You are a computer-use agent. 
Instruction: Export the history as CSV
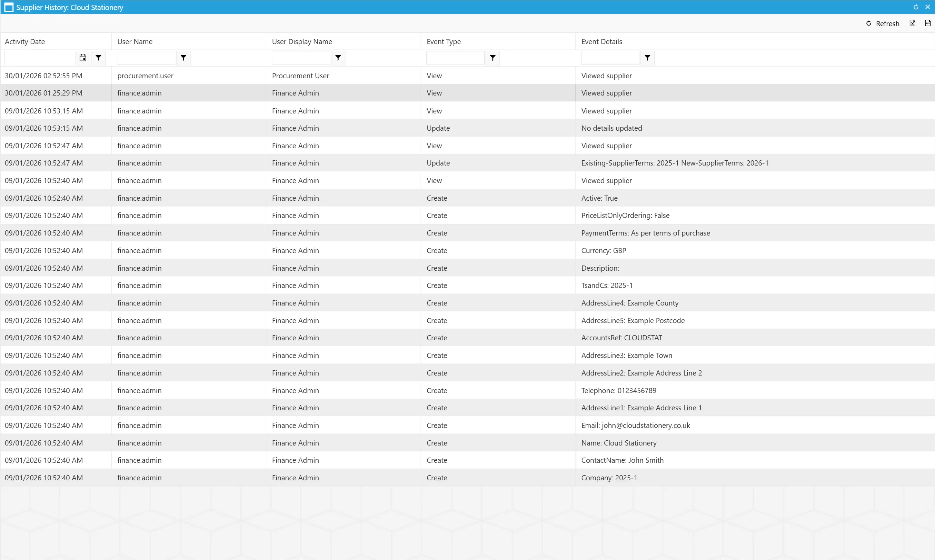click(927, 23)
